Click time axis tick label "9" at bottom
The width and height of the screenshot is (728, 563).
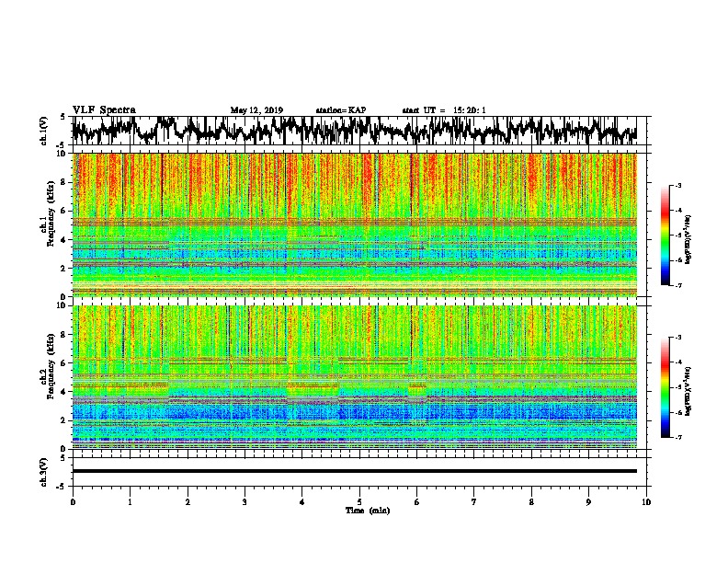click(588, 502)
